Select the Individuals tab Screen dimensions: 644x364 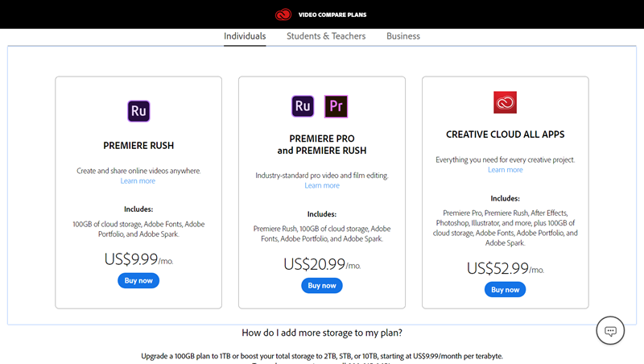click(x=245, y=36)
